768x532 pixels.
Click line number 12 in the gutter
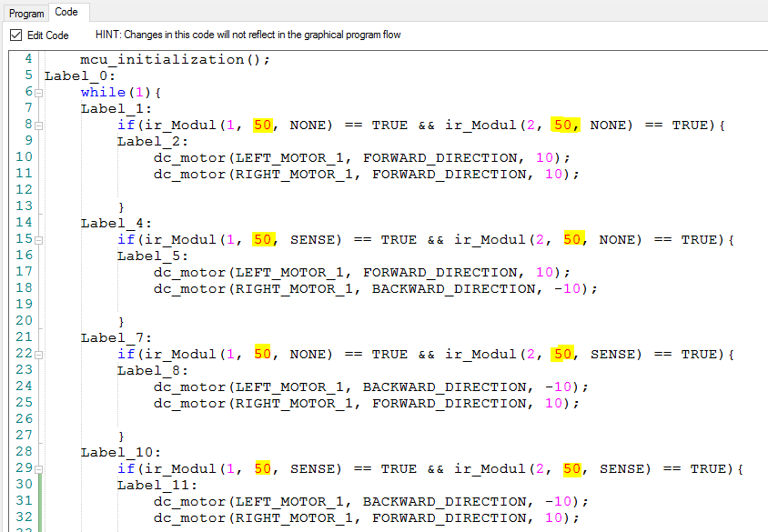pos(24,189)
